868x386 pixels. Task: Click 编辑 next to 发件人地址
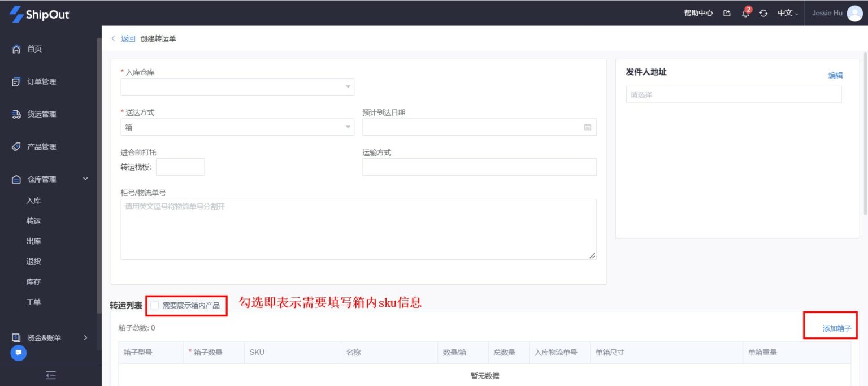click(836, 74)
